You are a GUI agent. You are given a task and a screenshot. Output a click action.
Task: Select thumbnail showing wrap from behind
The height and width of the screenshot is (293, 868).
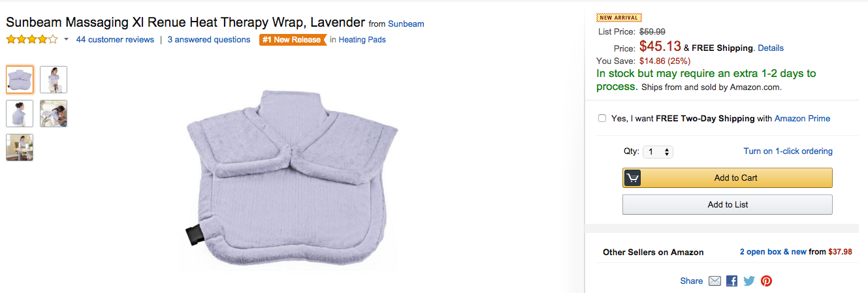coord(20,114)
